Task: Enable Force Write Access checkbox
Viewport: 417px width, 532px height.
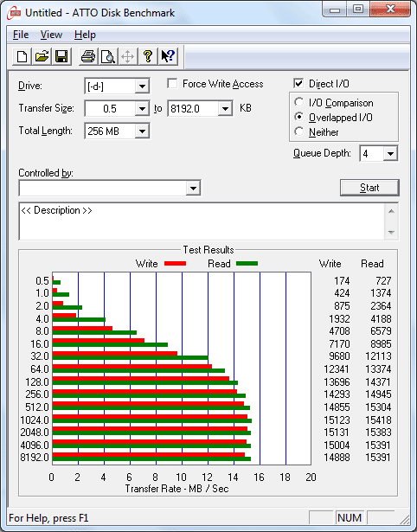Action: (172, 83)
